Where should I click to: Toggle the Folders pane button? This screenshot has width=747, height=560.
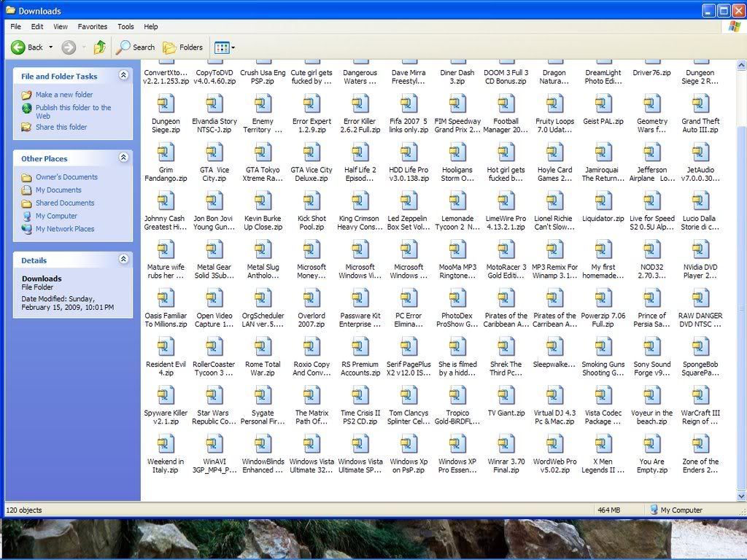(183, 47)
